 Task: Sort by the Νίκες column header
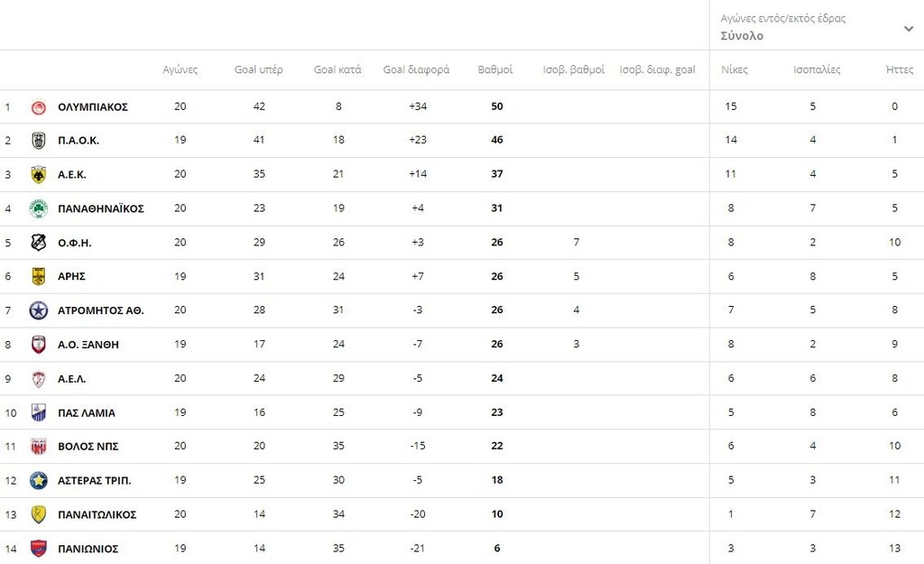[x=735, y=69]
